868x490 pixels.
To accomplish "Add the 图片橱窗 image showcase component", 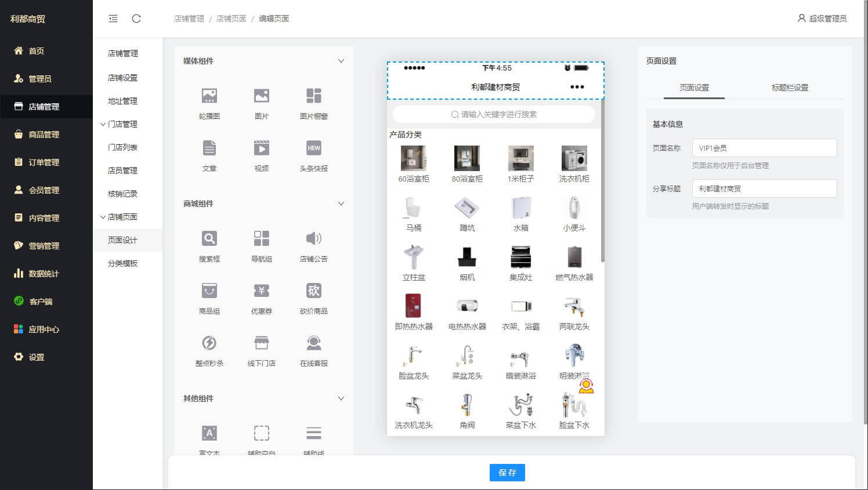I will pos(313,104).
